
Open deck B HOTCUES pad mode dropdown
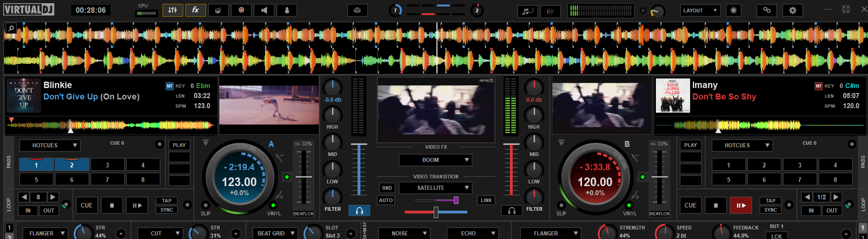point(742,145)
